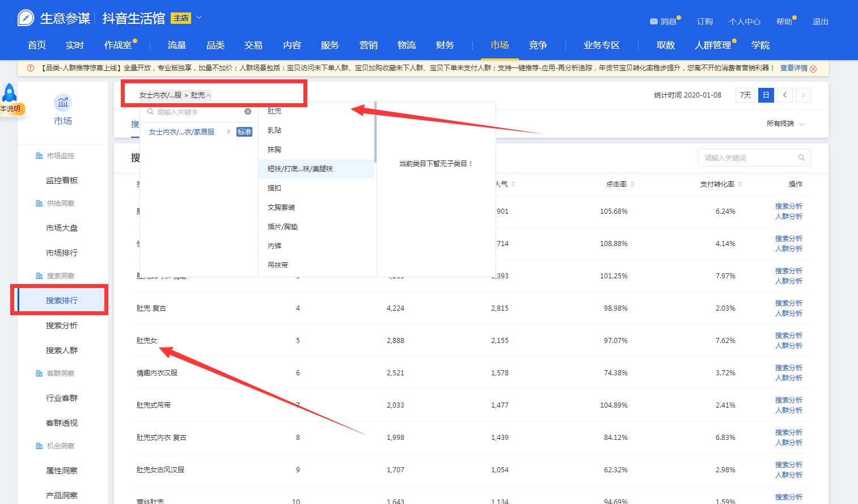This screenshot has width=858, height=504.
Task: Open 内容 nav tab
Action: tap(292, 45)
